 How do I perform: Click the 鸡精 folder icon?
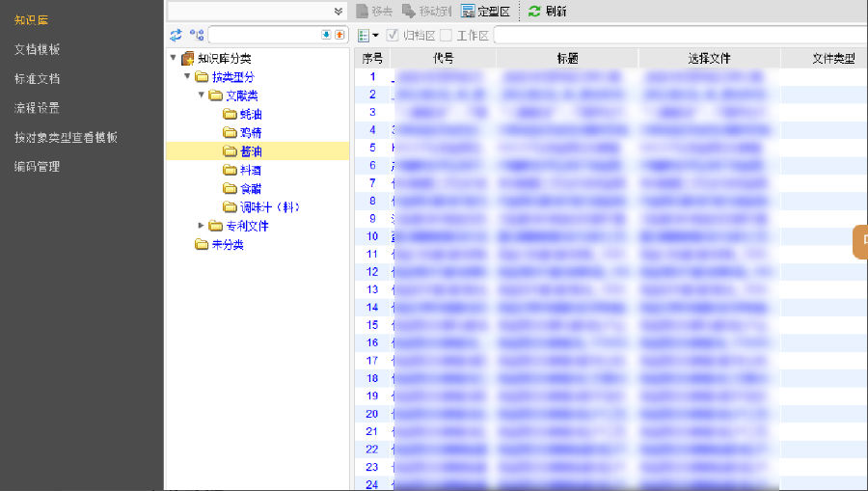tap(230, 133)
